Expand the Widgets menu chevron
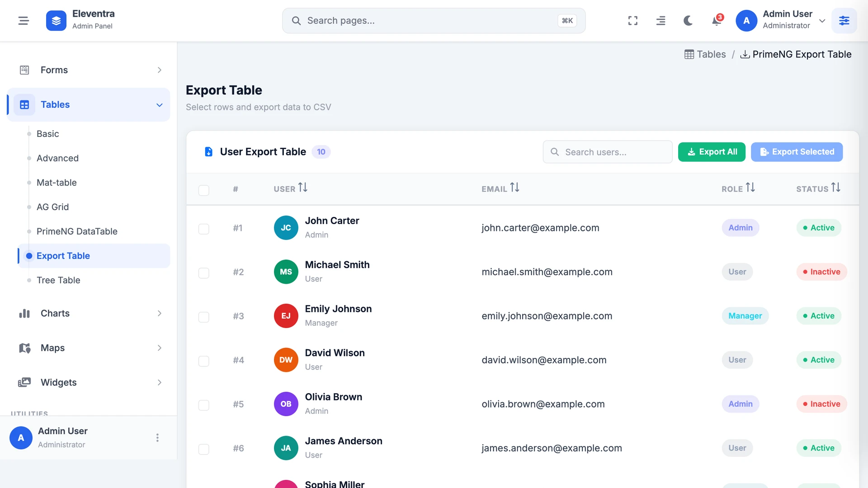The width and height of the screenshot is (868, 488). point(159,383)
